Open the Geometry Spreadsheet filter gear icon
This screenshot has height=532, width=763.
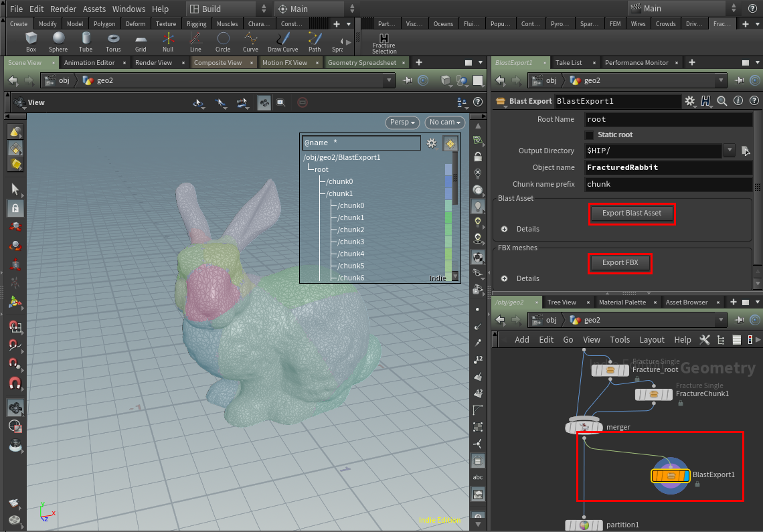coord(432,143)
